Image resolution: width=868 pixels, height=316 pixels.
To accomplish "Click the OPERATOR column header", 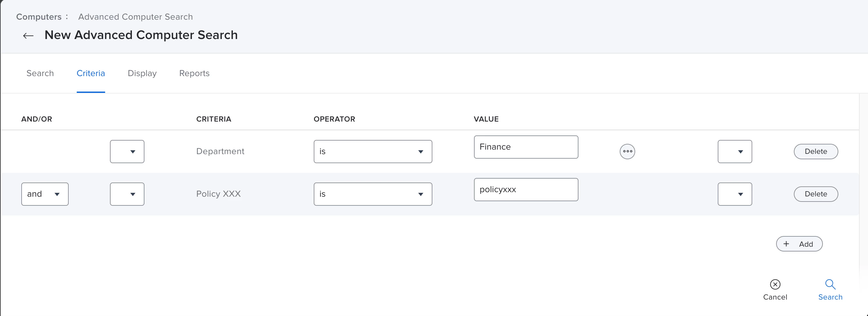I will point(334,119).
